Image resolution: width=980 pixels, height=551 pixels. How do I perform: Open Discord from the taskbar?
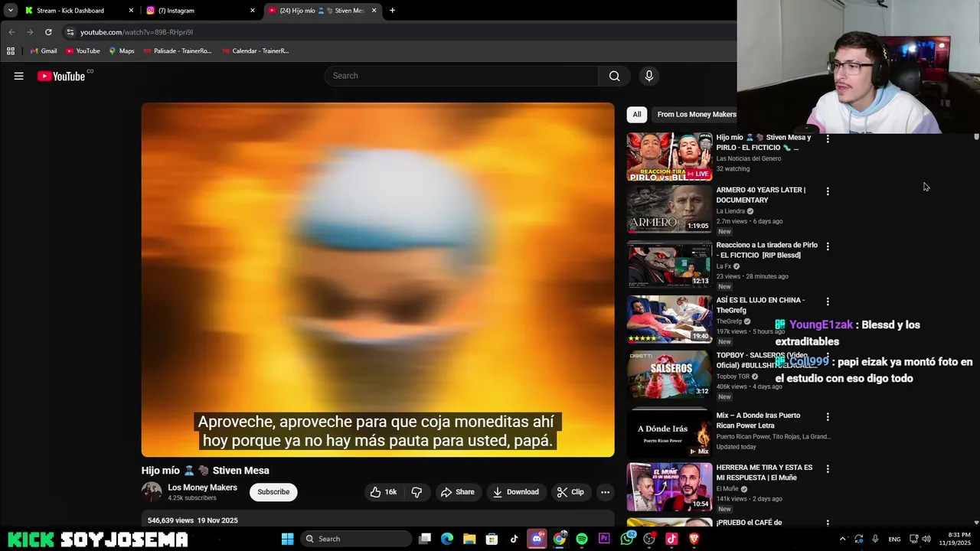[x=537, y=539]
